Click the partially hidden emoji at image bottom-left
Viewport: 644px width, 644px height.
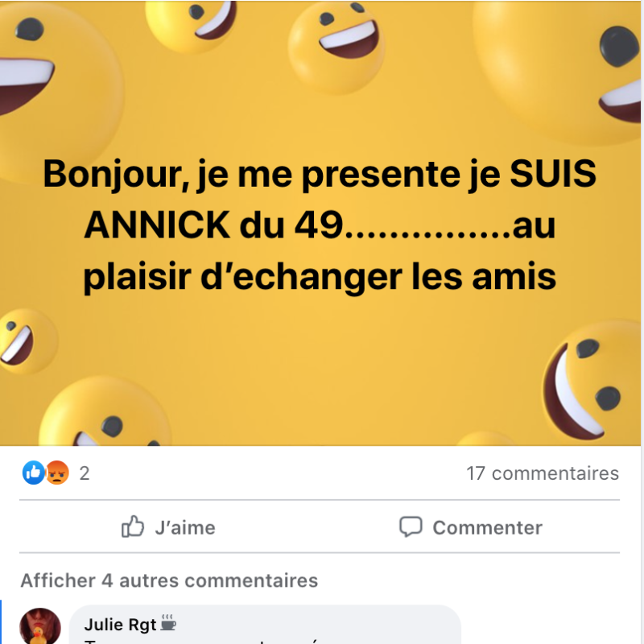tap(105, 413)
